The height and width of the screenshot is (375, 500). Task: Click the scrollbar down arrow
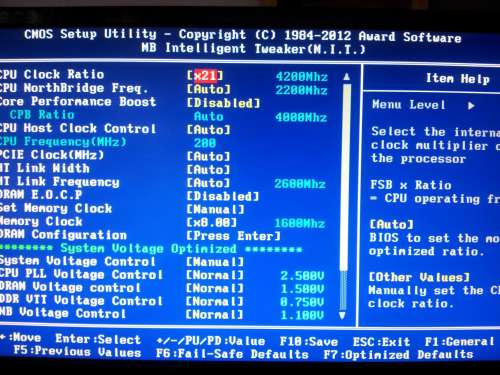pos(342,315)
